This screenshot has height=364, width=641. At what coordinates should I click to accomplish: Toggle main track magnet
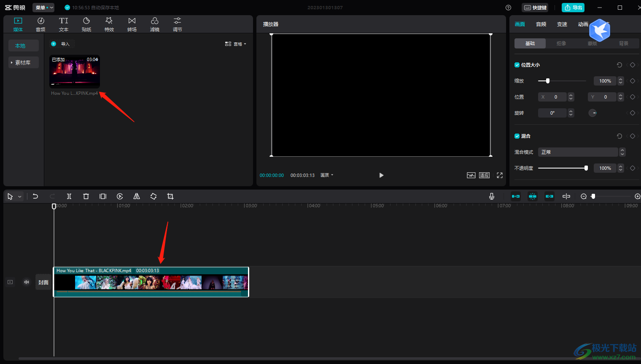[516, 196]
